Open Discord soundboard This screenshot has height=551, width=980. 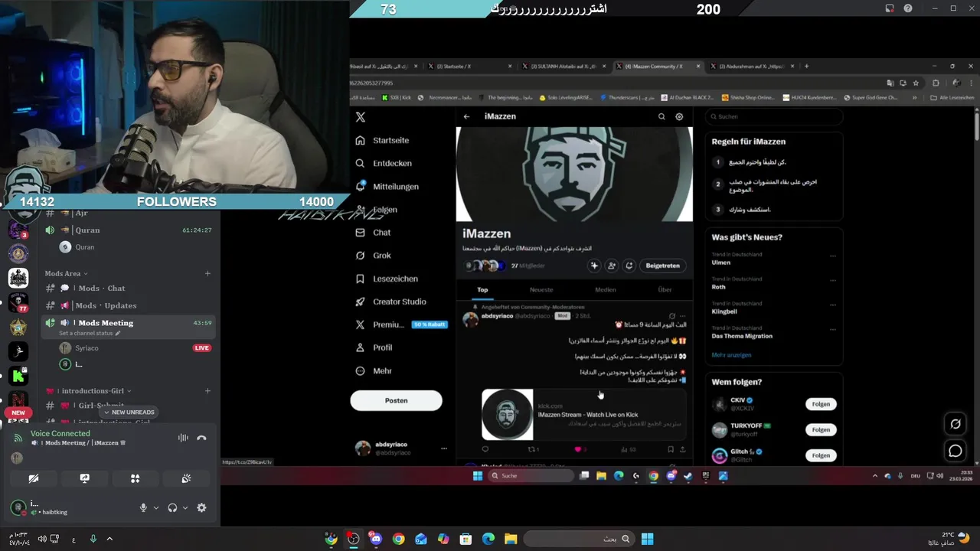[186, 478]
